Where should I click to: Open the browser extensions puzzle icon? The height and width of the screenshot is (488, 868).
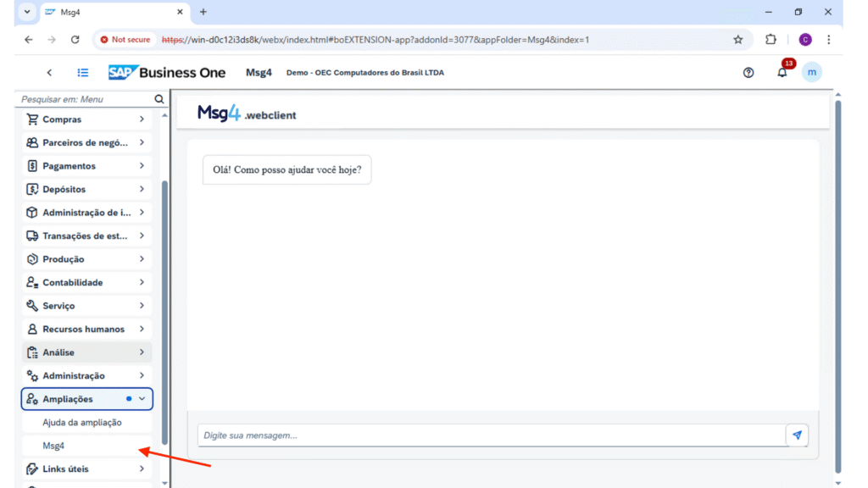click(x=771, y=40)
